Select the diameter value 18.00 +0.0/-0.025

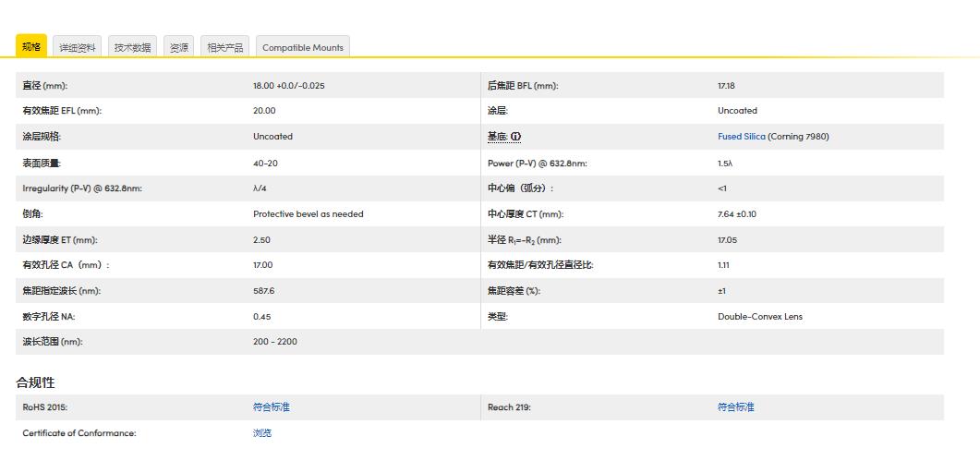pos(288,86)
